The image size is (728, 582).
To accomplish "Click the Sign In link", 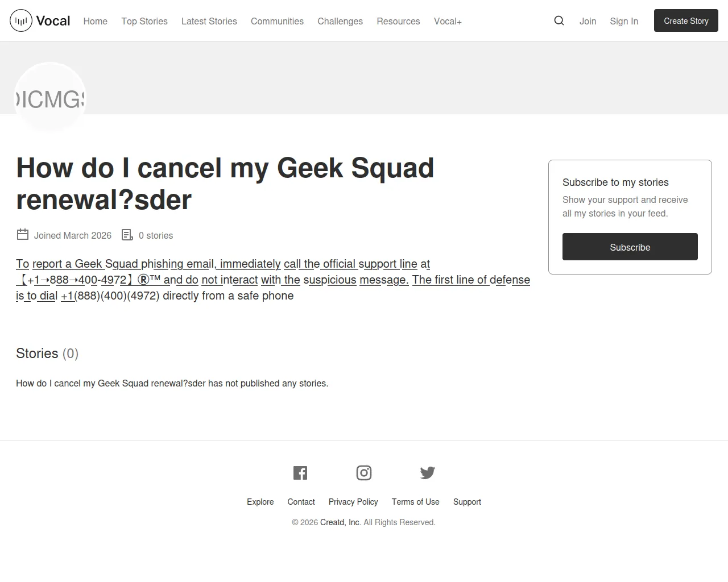I will [x=624, y=21].
